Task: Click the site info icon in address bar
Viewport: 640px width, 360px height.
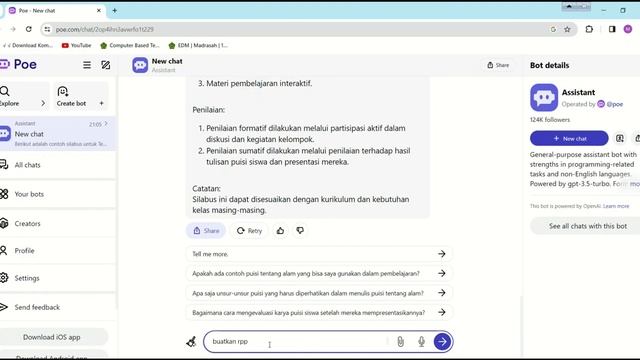Action: click(x=47, y=29)
